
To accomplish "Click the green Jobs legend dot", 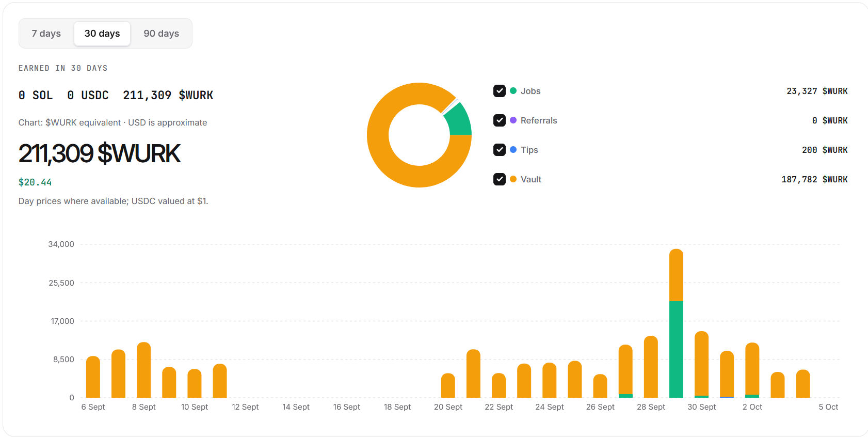I will click(x=513, y=91).
